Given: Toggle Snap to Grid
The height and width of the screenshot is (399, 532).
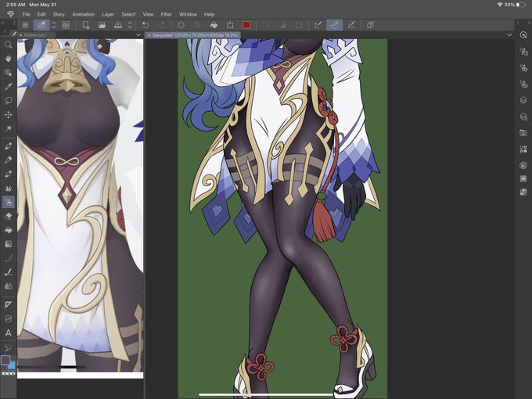Looking at the screenshot, I should (351, 25).
